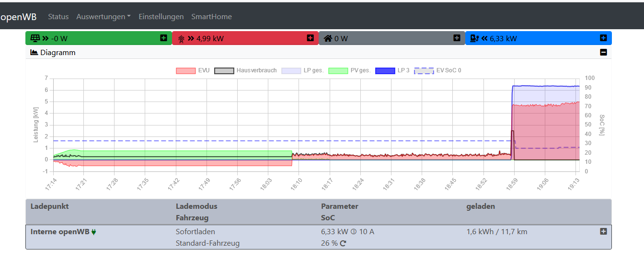Viewport: 644px width, 261px height.
Task: Click the power pylon icon in red bar
Action: point(181,39)
